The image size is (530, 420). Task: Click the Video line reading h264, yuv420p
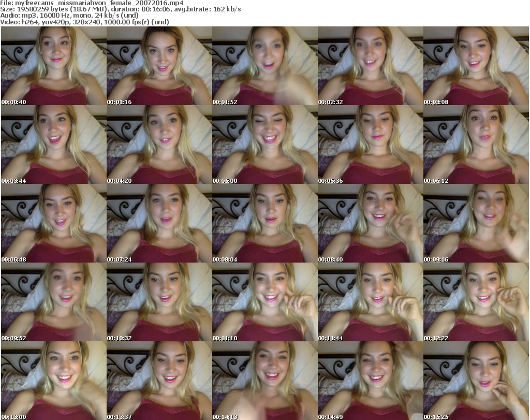tap(84, 22)
